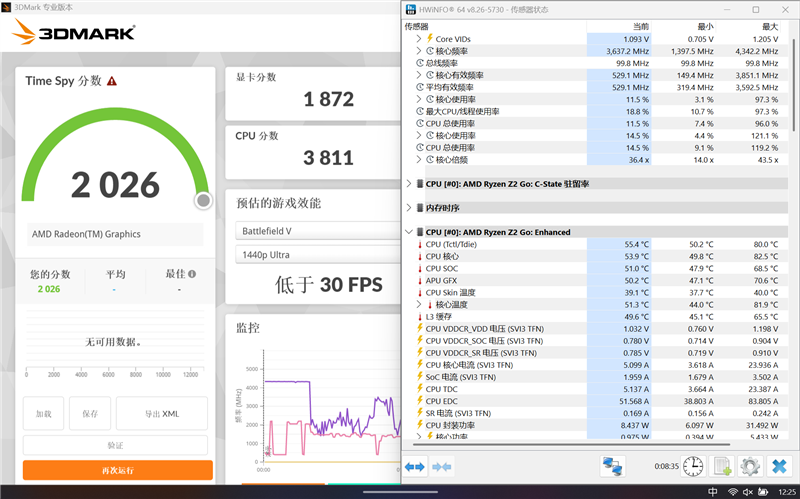Screen dimensions: 800x499
Task: Select the CPU Skin 温度 row
Action: click(x=594, y=292)
